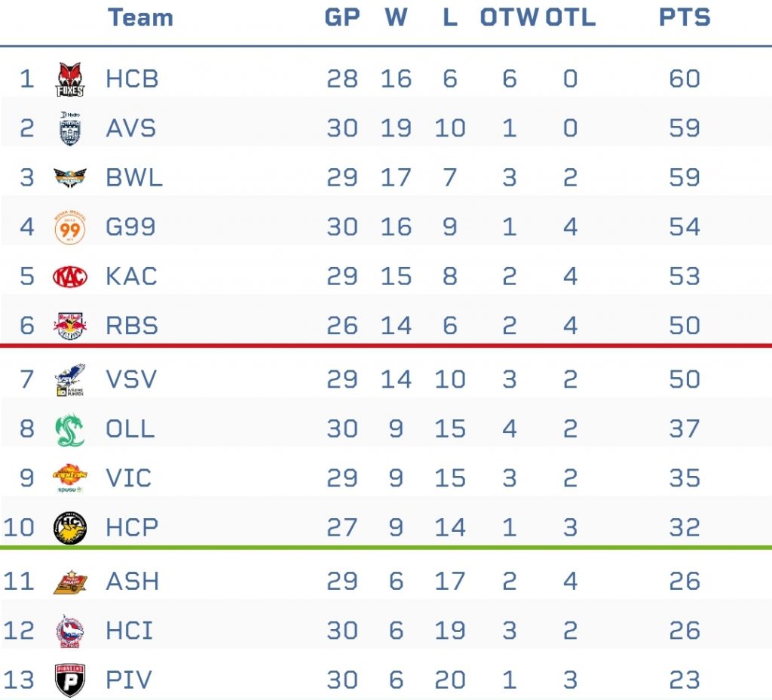This screenshot has height=700, width=772.
Task: Click the green OLL dragon logo
Action: pyautogui.click(x=70, y=429)
